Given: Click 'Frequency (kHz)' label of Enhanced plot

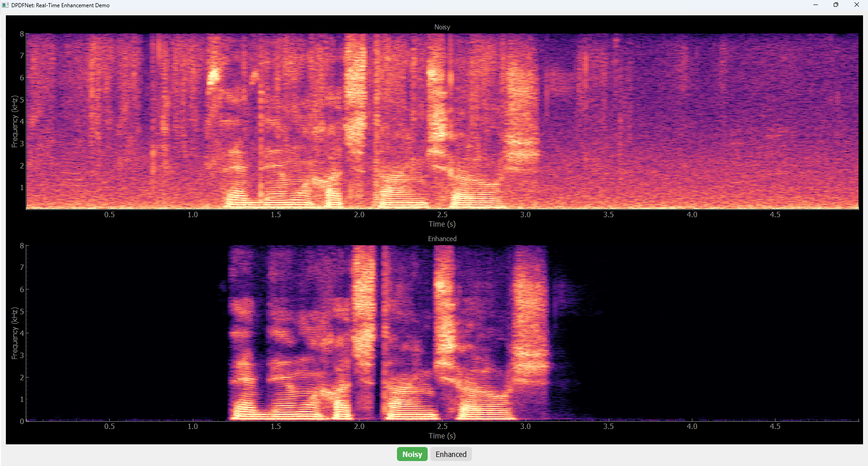Looking at the screenshot, I should (14, 333).
